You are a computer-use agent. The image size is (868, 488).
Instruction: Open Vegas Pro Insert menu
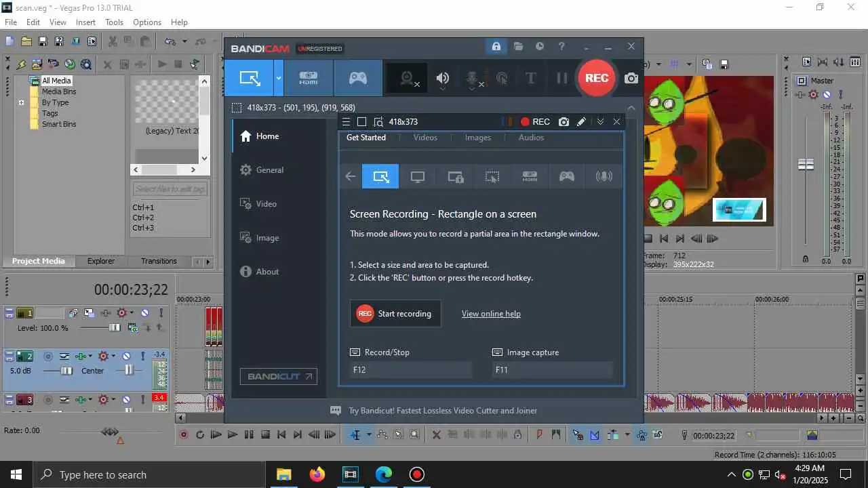coord(85,22)
